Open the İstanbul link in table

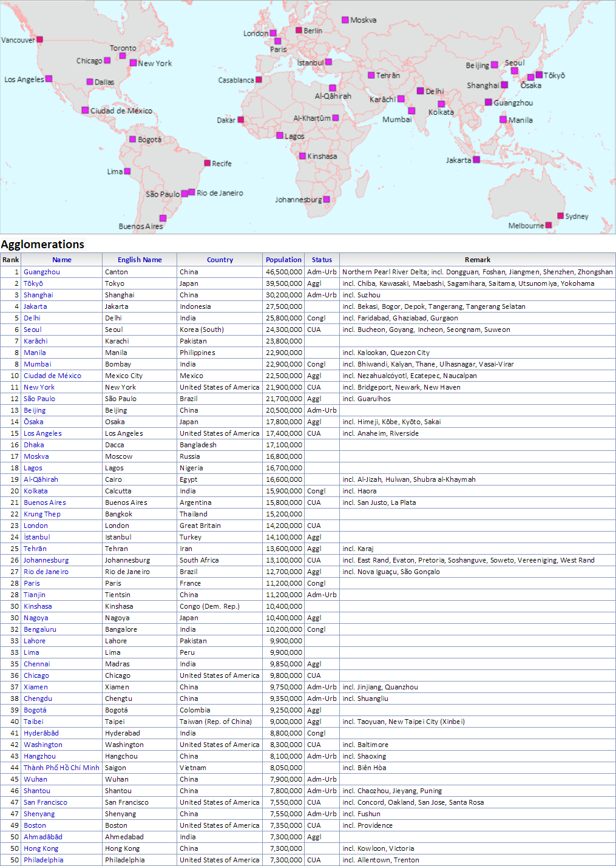[x=37, y=537]
